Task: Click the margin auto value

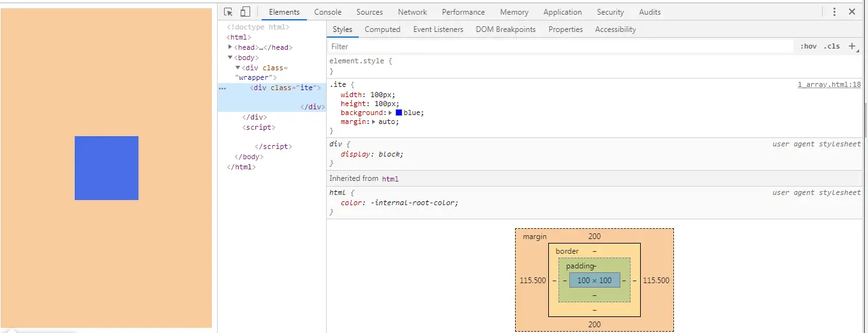Action: 387,121
